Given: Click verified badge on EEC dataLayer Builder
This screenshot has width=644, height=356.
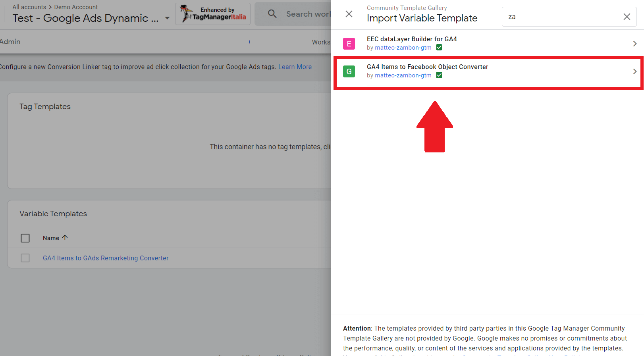Looking at the screenshot, I should [439, 48].
